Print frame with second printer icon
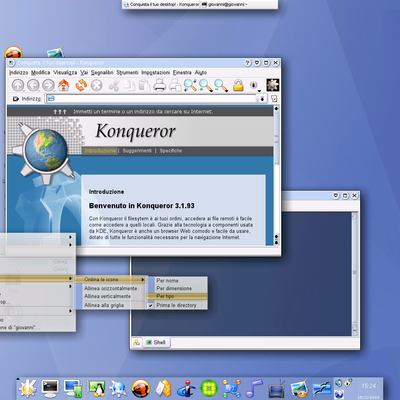The height and width of the screenshot is (400, 400). coord(175,85)
